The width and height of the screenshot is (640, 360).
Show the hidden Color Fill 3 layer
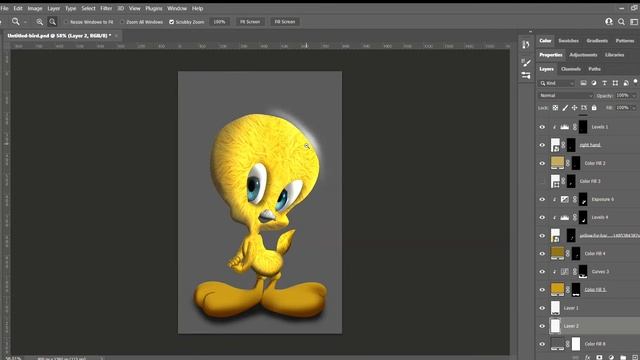point(542,181)
